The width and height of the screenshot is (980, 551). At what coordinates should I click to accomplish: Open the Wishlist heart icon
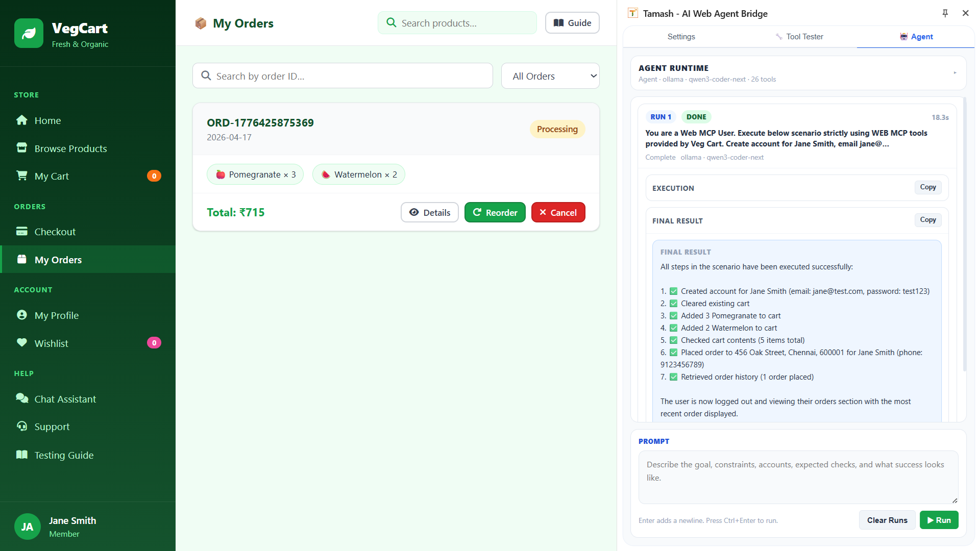pyautogui.click(x=22, y=343)
